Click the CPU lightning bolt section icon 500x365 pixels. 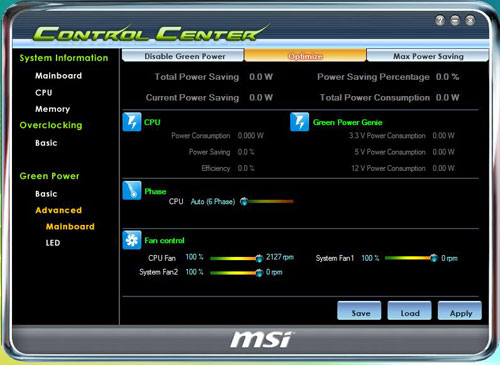click(x=132, y=122)
